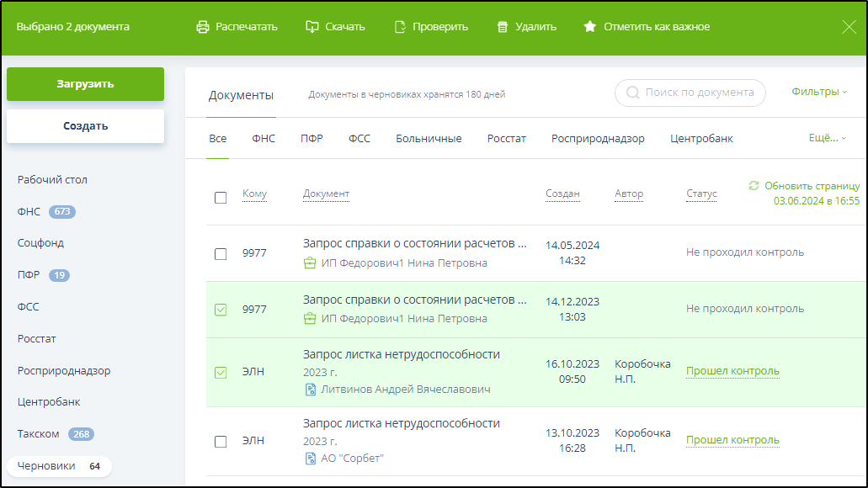Sort documents by Создан column
The height and width of the screenshot is (488, 868).
pos(562,194)
